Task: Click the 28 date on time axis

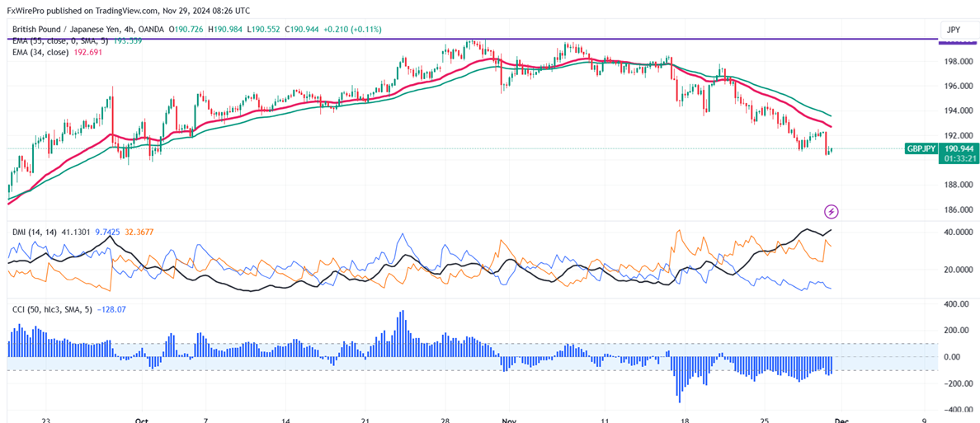Action: pos(445,420)
